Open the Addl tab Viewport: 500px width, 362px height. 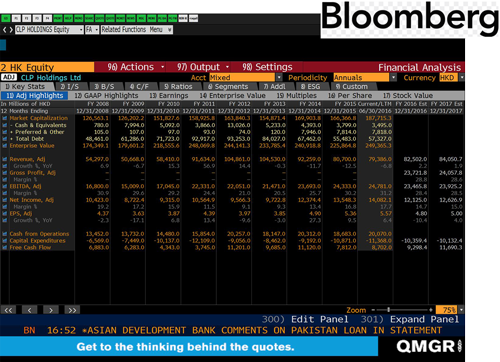tap(274, 87)
